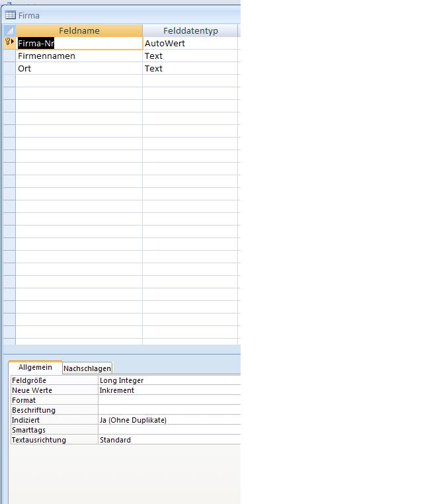Click the Neue Werte value Inkrement

(169, 390)
